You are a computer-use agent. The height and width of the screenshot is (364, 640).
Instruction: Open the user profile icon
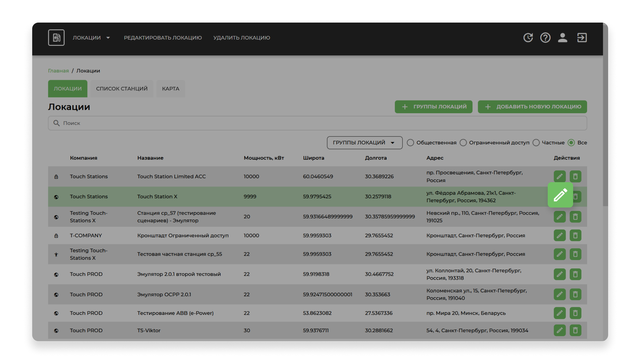click(x=562, y=37)
